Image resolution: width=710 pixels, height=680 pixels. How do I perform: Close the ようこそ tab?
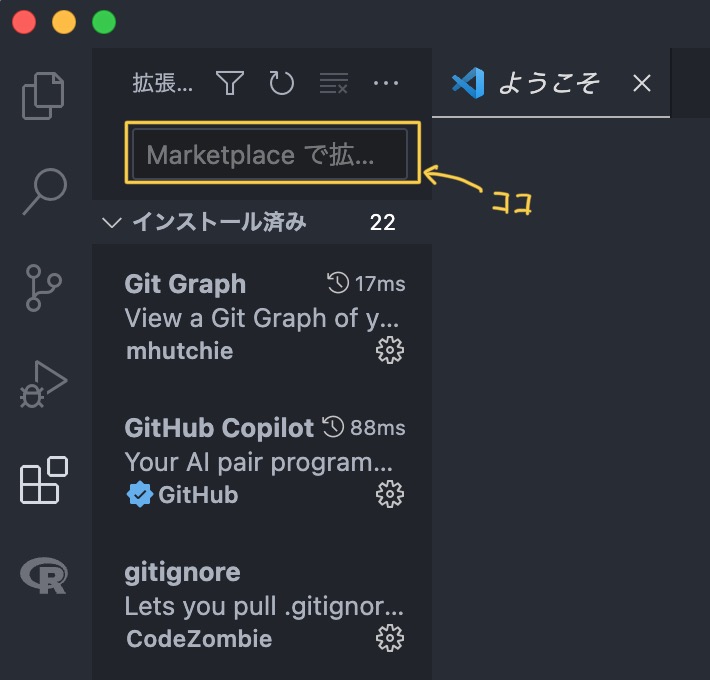coord(642,83)
